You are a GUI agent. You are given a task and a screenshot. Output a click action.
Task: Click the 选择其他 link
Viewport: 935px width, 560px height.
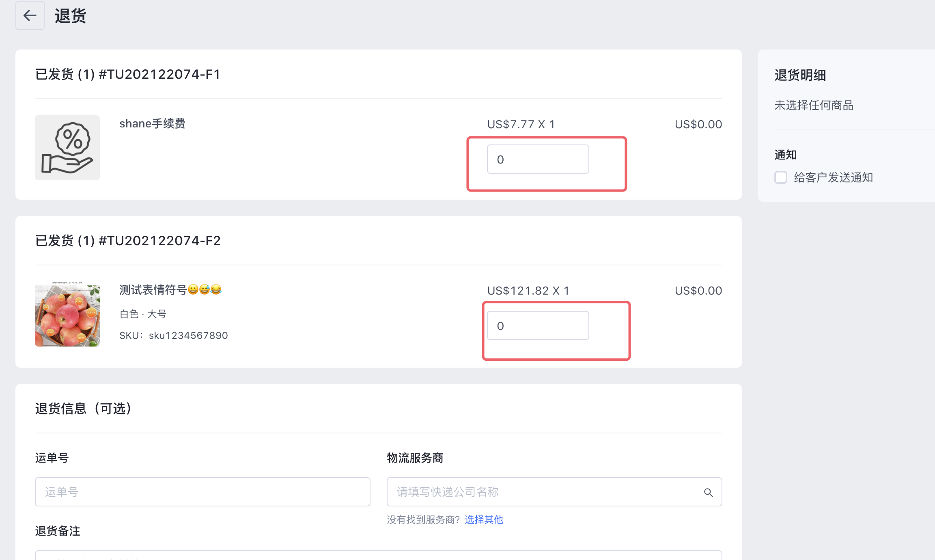pyautogui.click(x=484, y=519)
